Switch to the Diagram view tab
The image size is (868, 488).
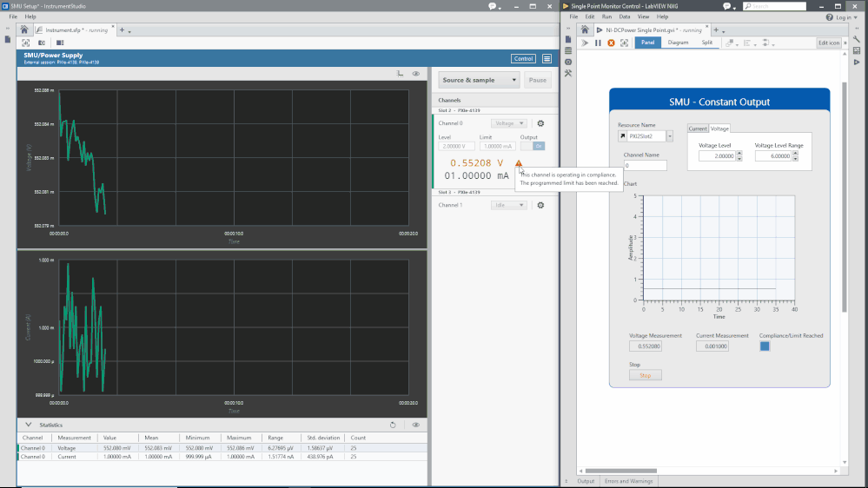point(678,43)
